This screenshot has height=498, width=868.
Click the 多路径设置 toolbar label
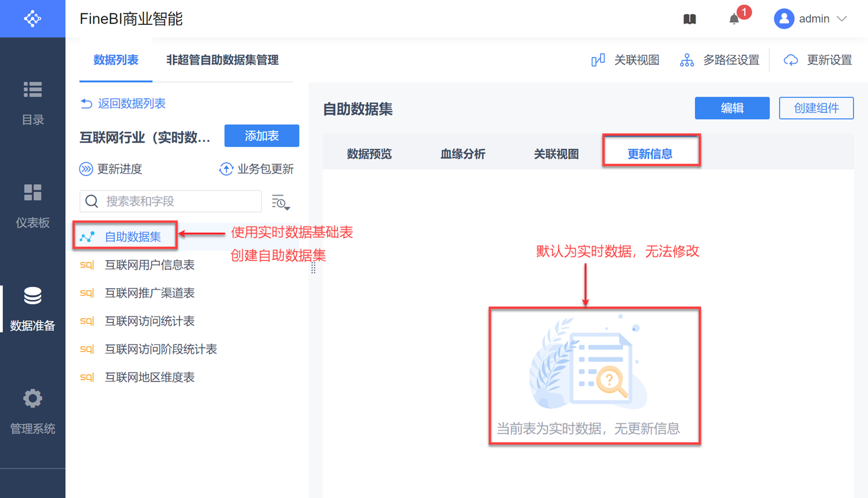pyautogui.click(x=731, y=60)
